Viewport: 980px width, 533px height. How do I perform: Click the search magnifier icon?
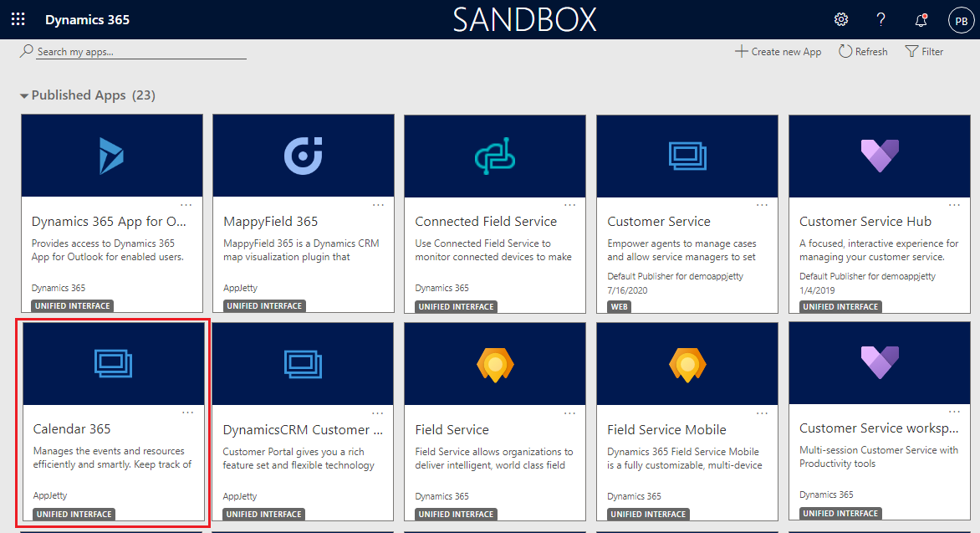(x=26, y=51)
